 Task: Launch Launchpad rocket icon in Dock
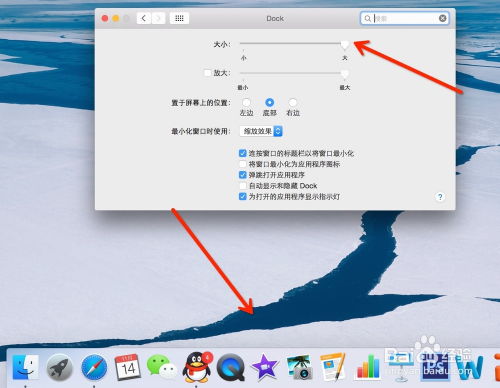(59, 367)
